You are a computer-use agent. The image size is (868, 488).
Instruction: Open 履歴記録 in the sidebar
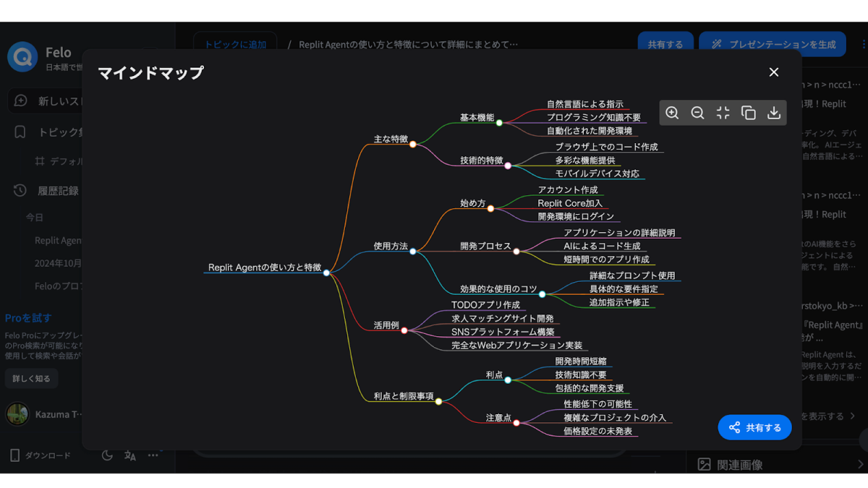pos(58,191)
